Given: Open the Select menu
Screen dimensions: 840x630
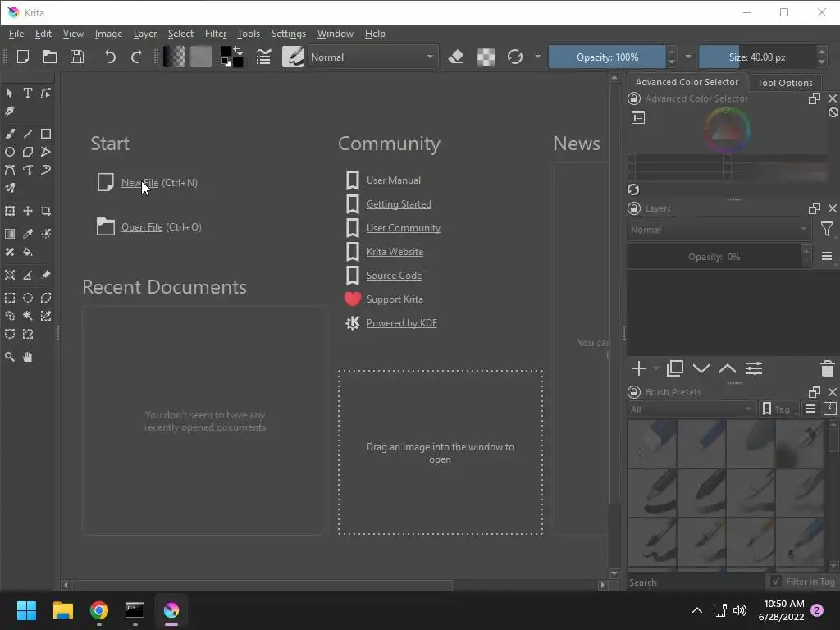Looking at the screenshot, I should (x=180, y=34).
